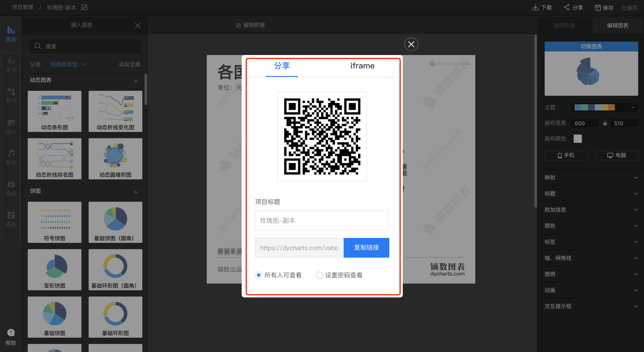
Task: Switch to the iframe tab in dialog
Action: (x=362, y=66)
